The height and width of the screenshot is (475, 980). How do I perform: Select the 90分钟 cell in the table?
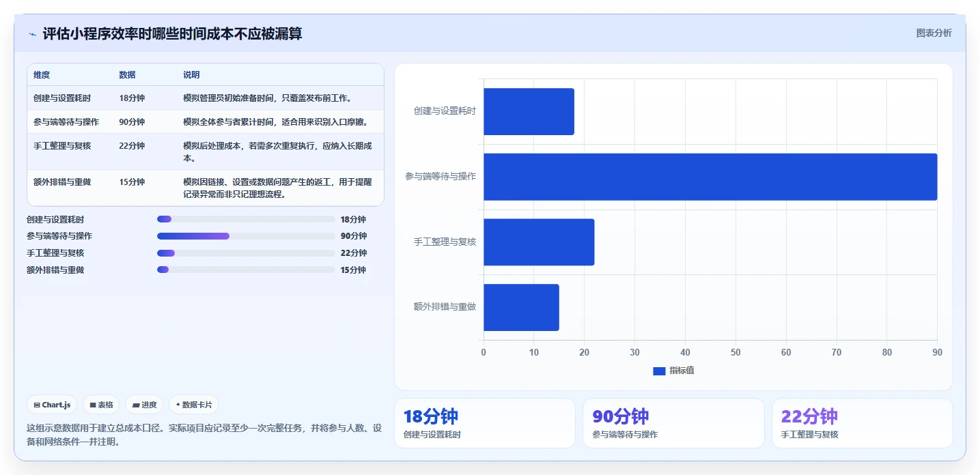132,122
